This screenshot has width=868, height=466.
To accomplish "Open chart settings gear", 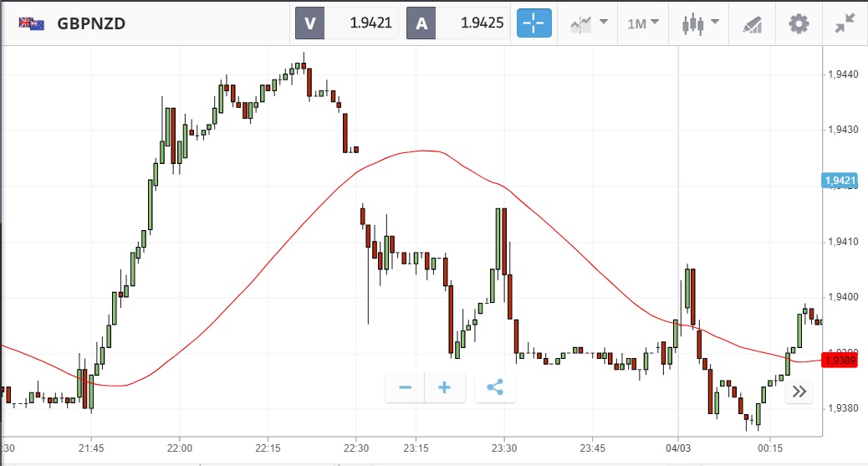I will (799, 23).
